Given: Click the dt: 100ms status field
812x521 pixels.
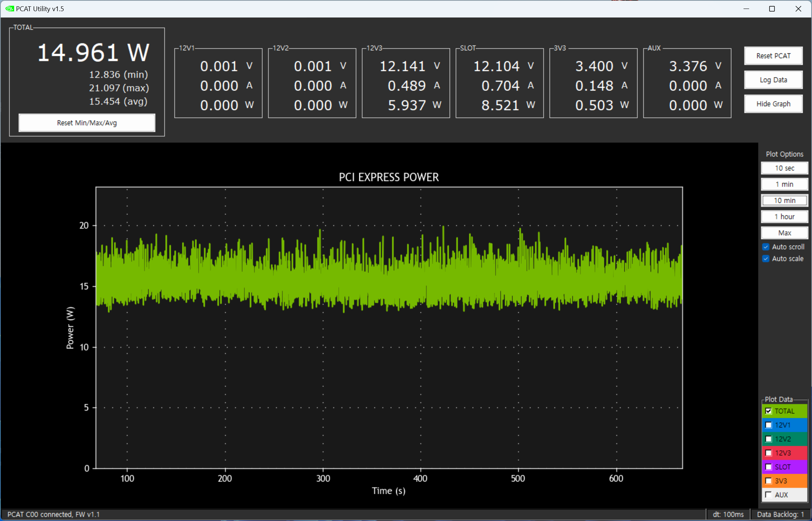Looking at the screenshot, I should pos(728,514).
